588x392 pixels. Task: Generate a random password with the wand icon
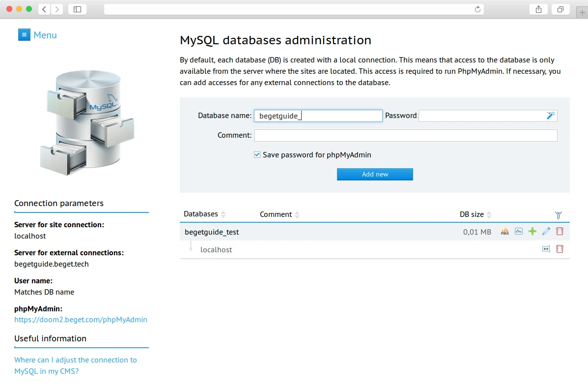point(551,115)
